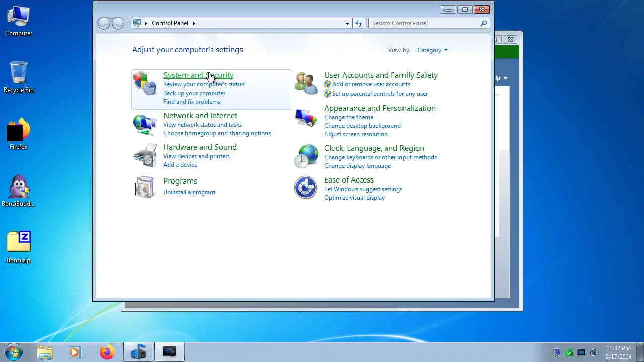Click Let Windows suggest settings link

click(x=363, y=189)
